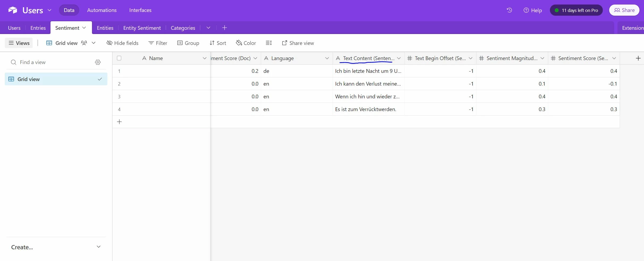644x261 pixels.
Task: Expand the Create... section
Action: 56,247
